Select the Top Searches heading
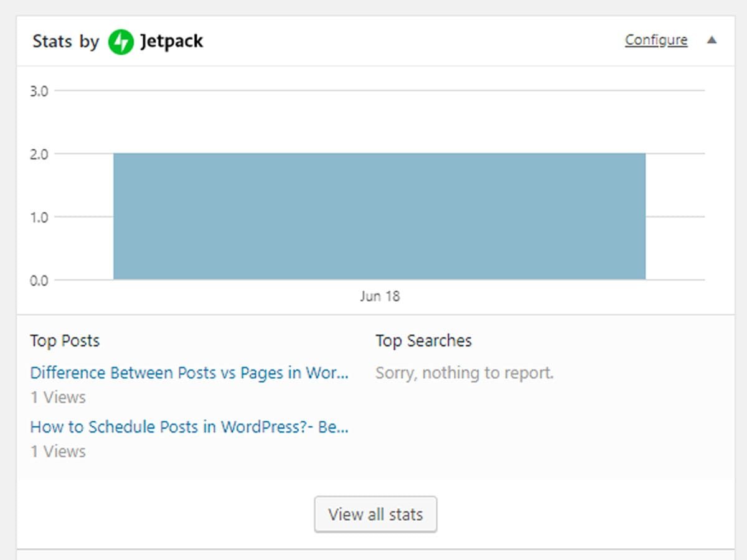Viewport: 747px width, 560px height. 423,341
